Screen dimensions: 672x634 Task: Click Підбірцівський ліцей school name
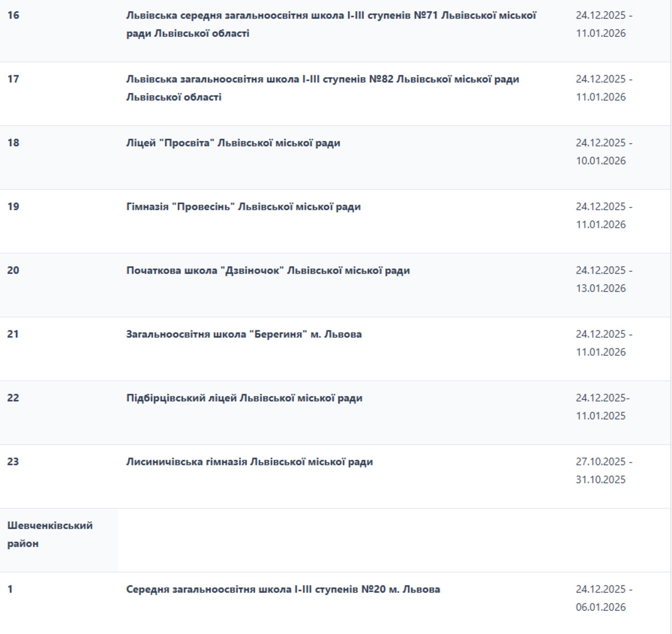pyautogui.click(x=244, y=398)
